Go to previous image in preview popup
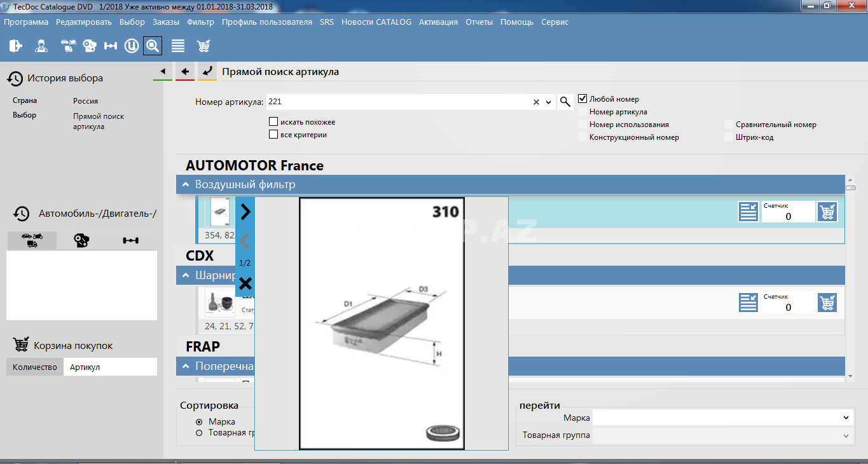This screenshot has height=464, width=868. pos(245,241)
